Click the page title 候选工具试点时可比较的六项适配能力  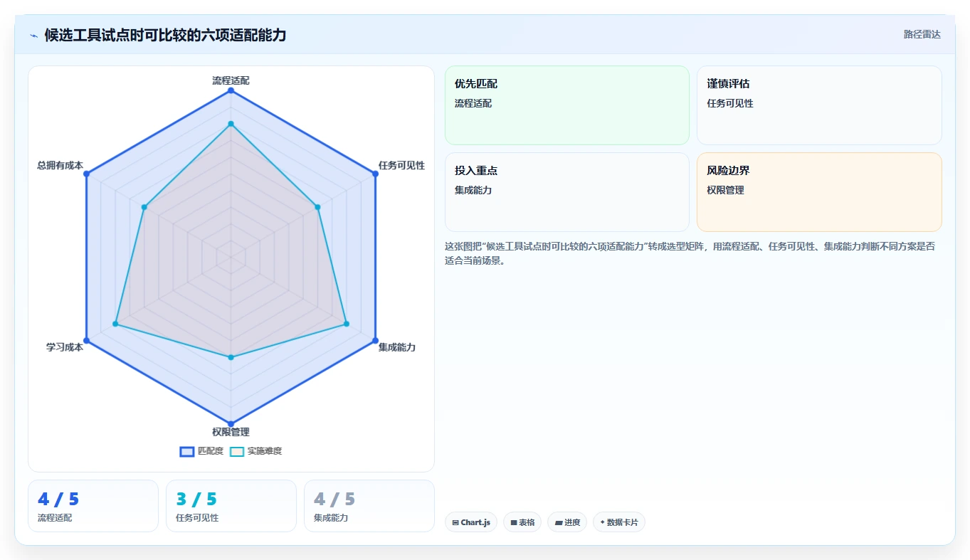pos(165,35)
